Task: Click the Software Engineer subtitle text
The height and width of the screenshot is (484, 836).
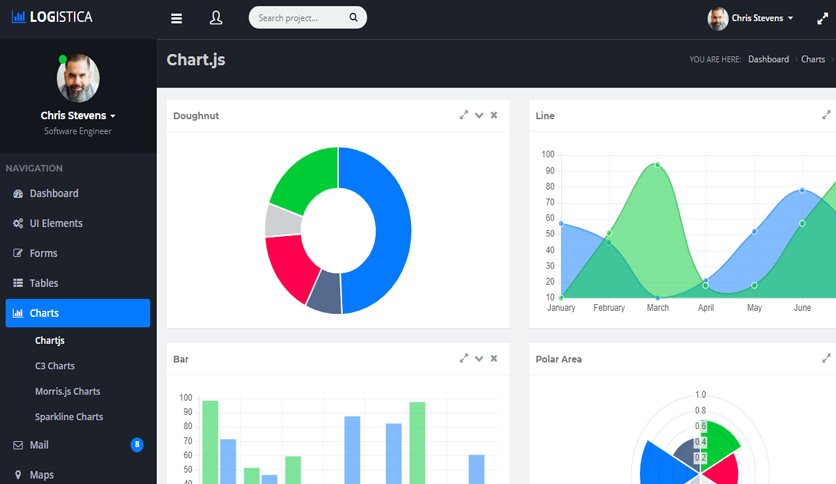Action: click(x=78, y=131)
